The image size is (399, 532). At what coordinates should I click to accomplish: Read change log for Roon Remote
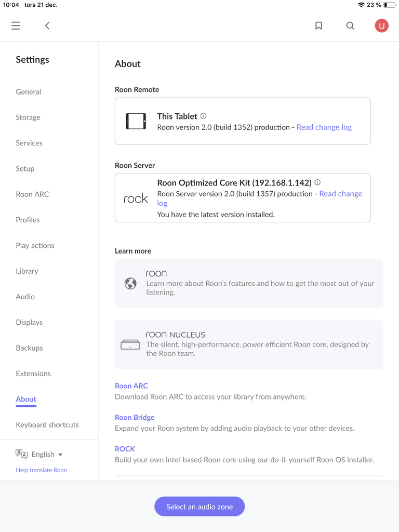(x=324, y=127)
